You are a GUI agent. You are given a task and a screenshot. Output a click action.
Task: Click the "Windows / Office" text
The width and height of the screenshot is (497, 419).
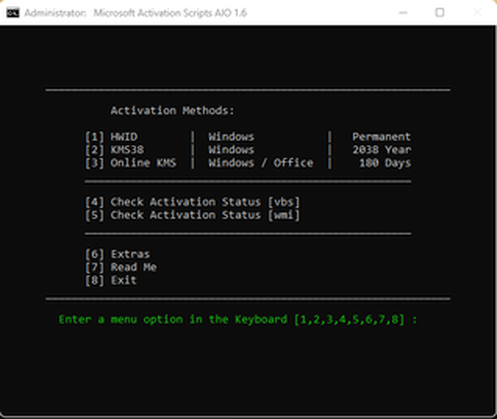click(x=261, y=163)
